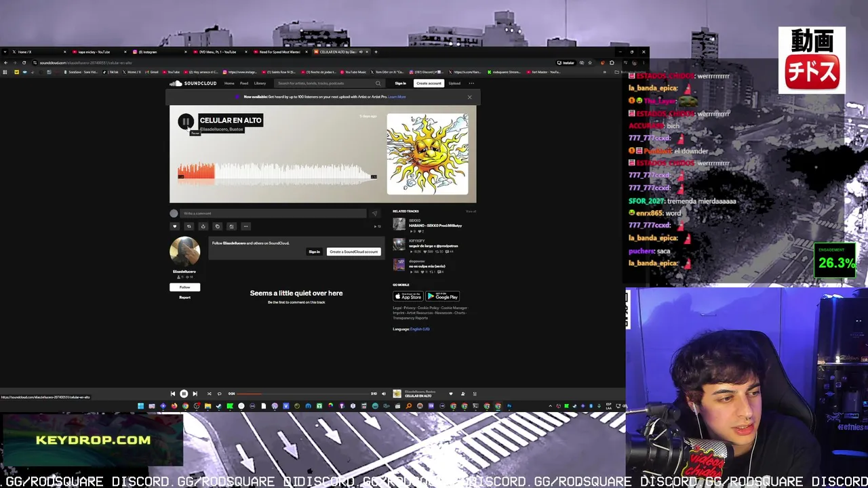The image size is (868, 488).
Task: Follow Eliasdellucero
Action: point(184,287)
